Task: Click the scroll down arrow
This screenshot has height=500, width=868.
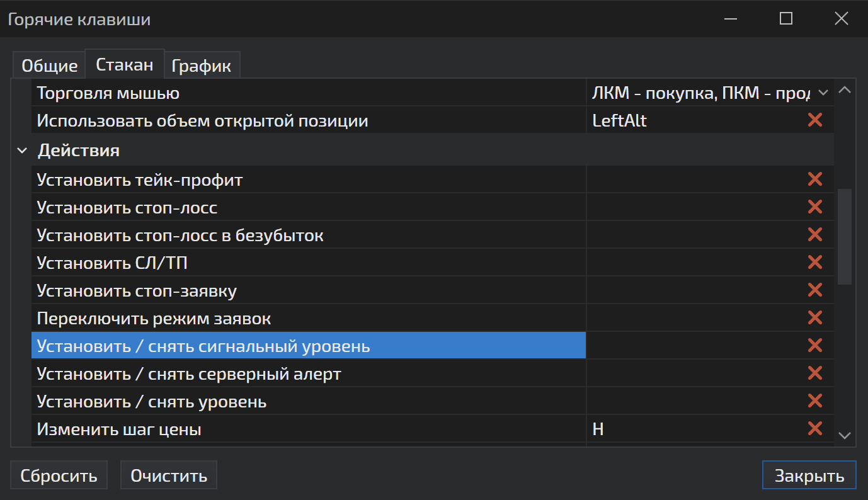Action: 845,435
